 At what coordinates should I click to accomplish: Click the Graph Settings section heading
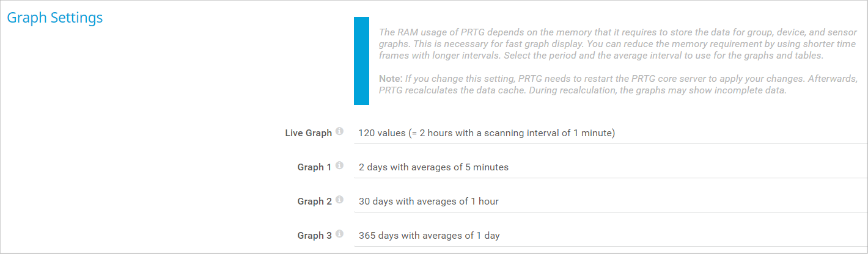tap(55, 18)
